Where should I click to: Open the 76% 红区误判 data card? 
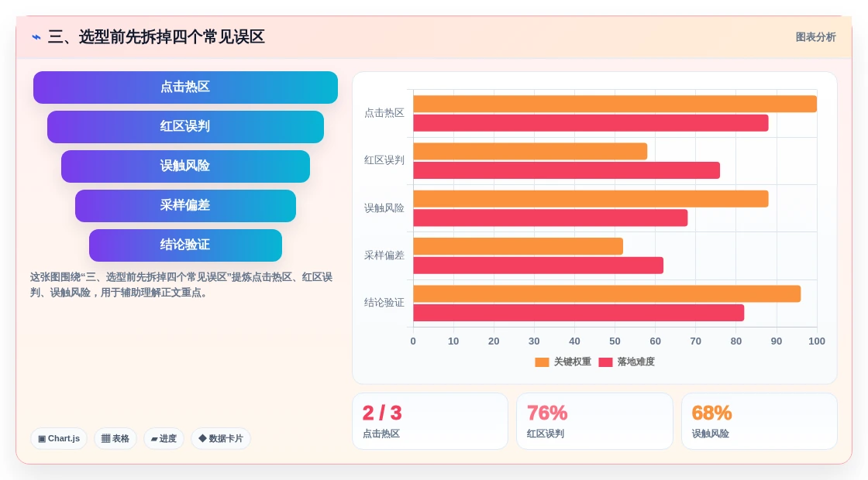pos(594,421)
